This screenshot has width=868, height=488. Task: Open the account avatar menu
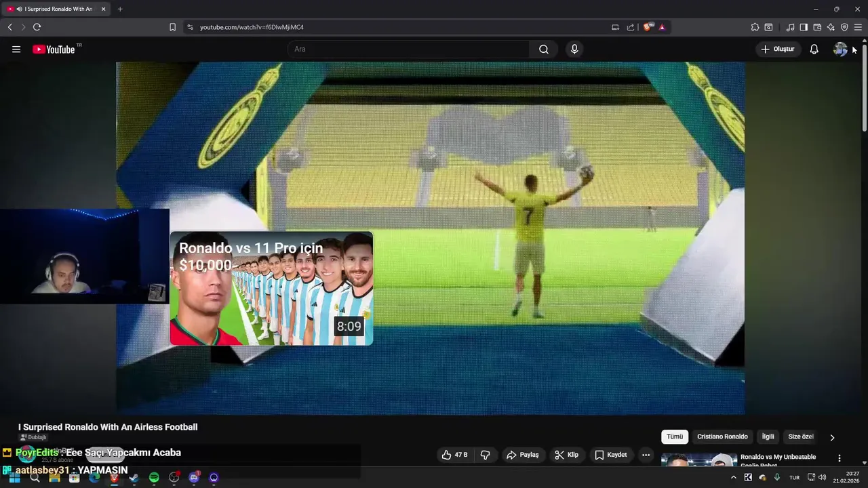pyautogui.click(x=840, y=49)
